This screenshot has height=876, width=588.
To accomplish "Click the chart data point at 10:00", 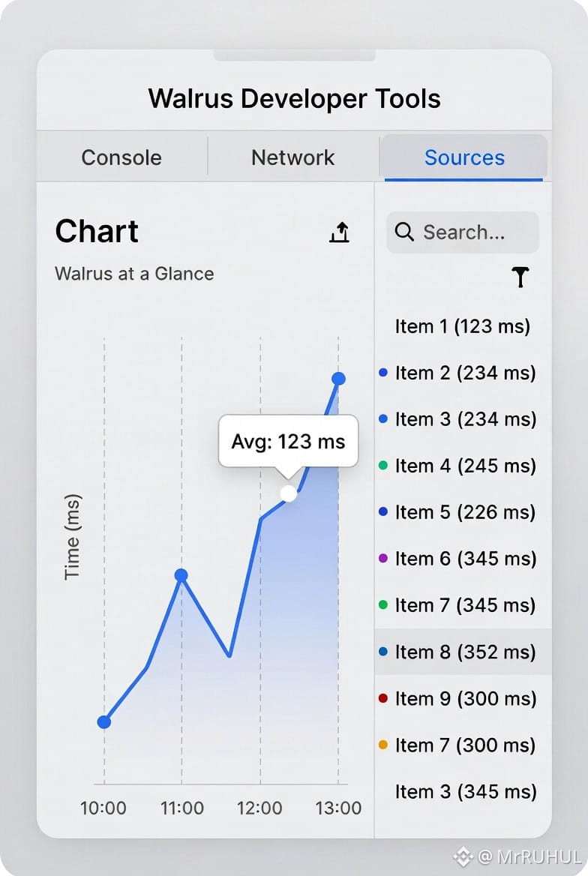I will tap(104, 721).
